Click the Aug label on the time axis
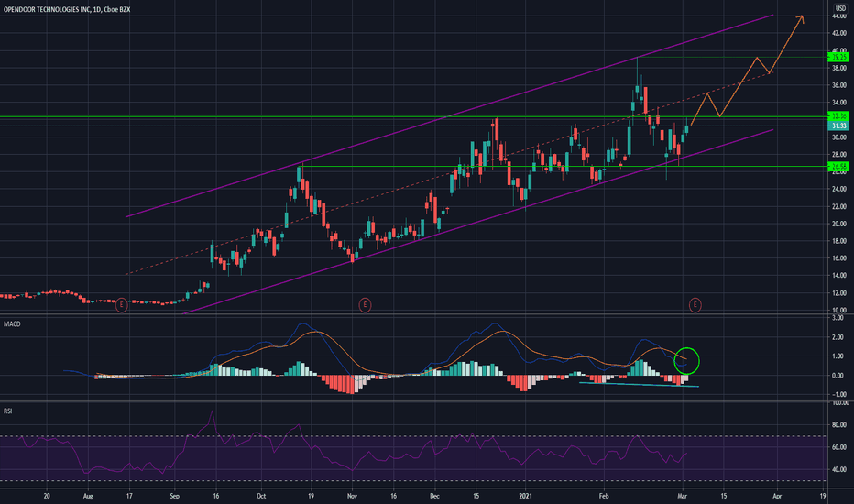854x504 pixels. pyautogui.click(x=88, y=497)
